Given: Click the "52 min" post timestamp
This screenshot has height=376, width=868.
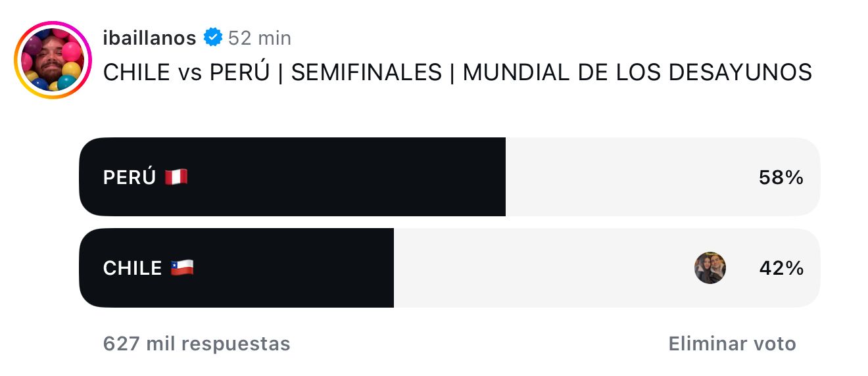Looking at the screenshot, I should [x=260, y=38].
